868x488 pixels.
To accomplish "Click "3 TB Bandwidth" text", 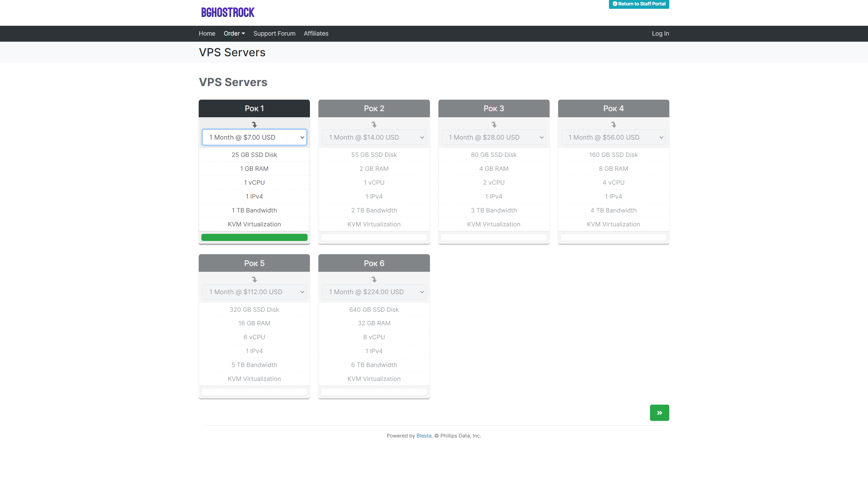I will pos(494,210).
